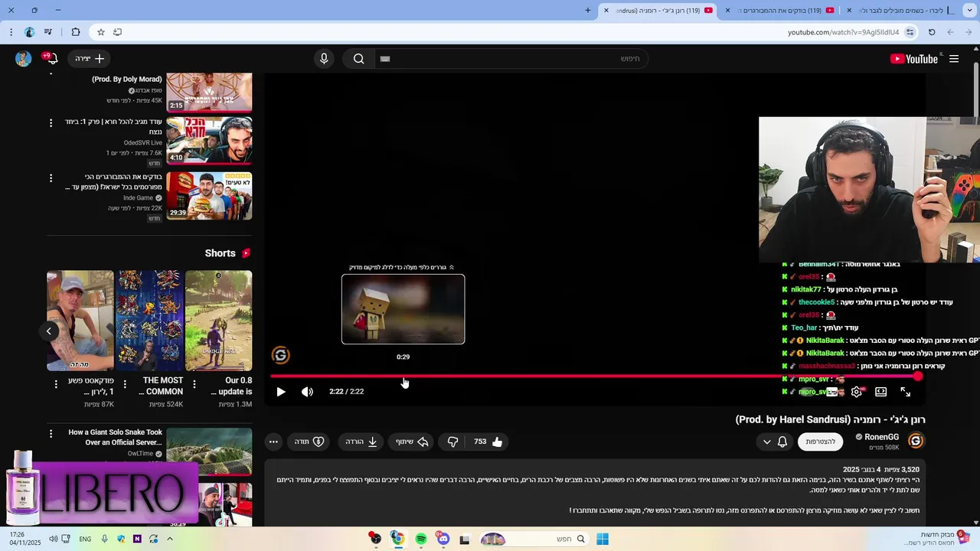
Task: Send thanks with the תודה button
Action: pos(309,442)
